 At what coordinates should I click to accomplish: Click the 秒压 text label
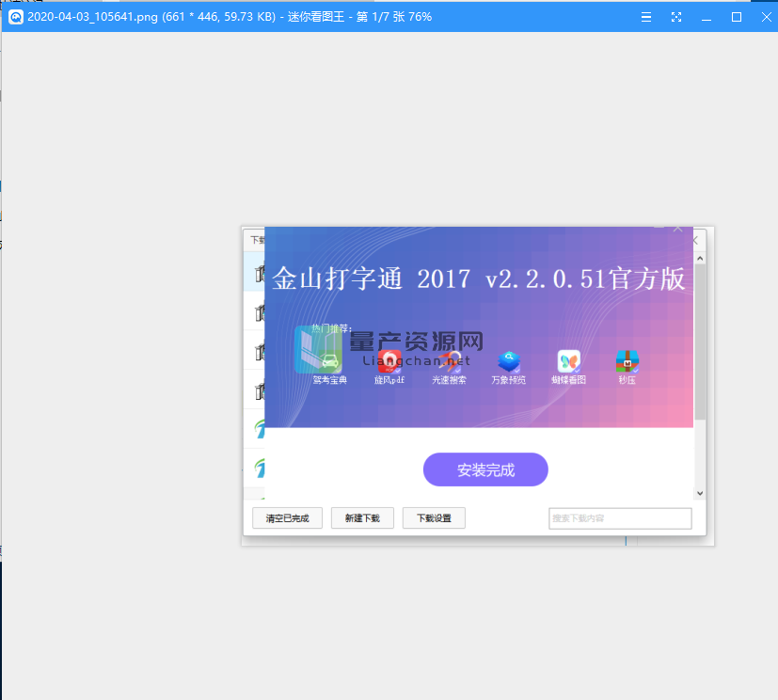[x=627, y=380]
